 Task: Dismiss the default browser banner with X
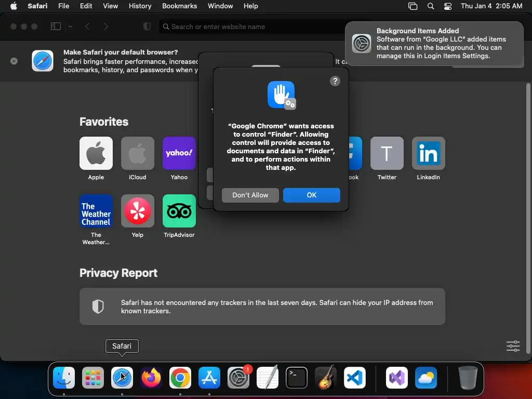[14, 61]
